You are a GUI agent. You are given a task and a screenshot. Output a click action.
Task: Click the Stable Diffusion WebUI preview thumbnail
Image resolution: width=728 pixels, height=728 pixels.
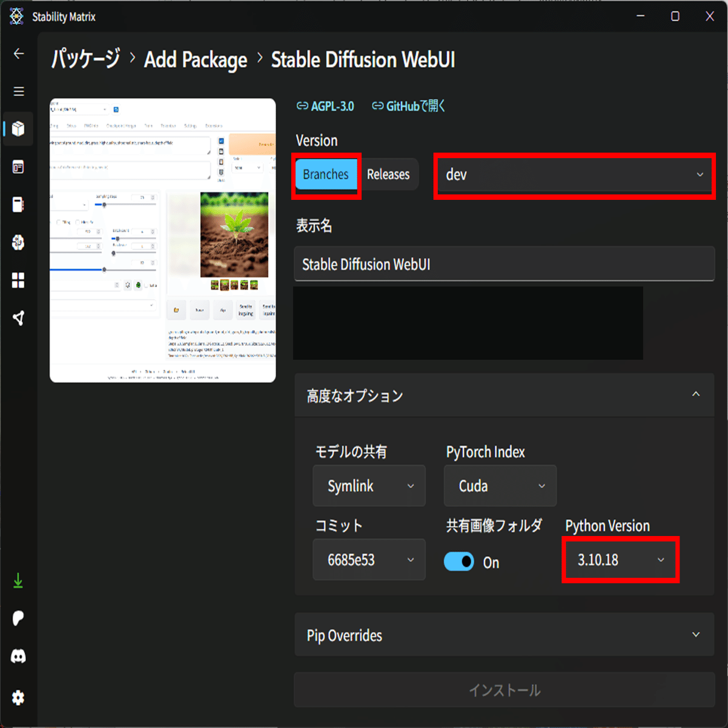(x=162, y=240)
